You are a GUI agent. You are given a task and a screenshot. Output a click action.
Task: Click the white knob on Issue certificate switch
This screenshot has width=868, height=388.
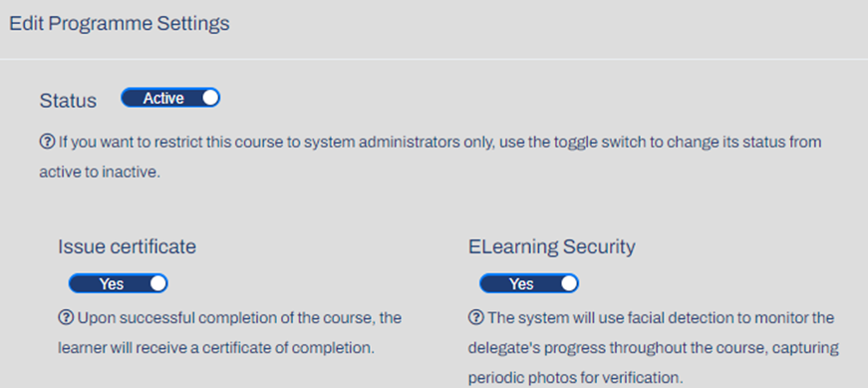(x=157, y=283)
